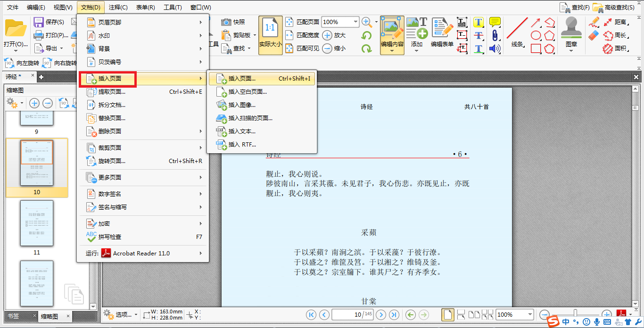
Task: Open the 打开(O) folder icon
Action: pos(15,29)
